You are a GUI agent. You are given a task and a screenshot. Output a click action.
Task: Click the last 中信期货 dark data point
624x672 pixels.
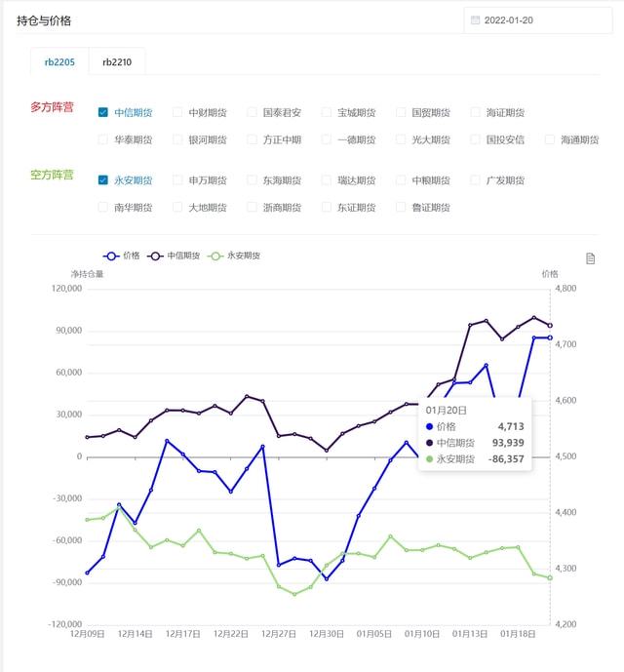pos(550,326)
